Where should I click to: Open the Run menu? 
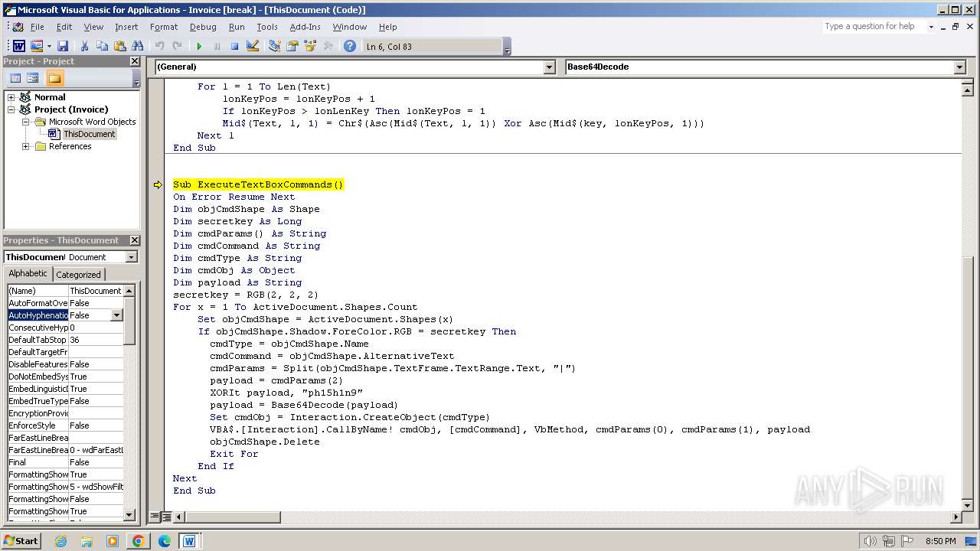click(x=237, y=27)
